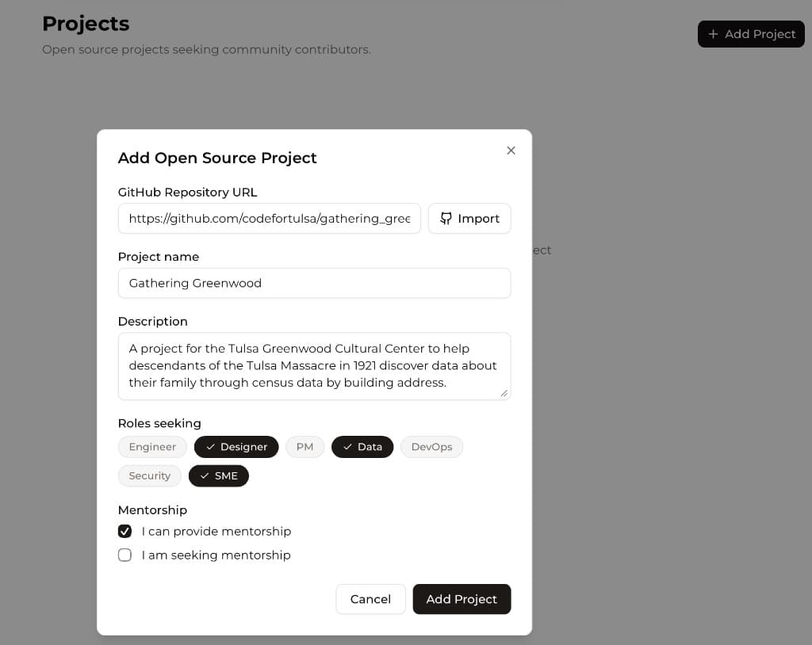Click inside the Project name field
The height and width of the screenshot is (645, 812).
(x=314, y=283)
